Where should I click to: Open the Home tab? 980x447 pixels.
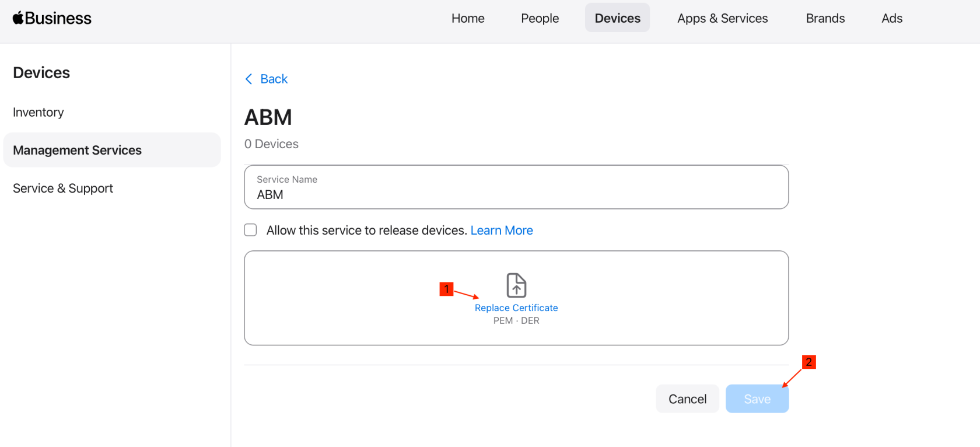(x=468, y=18)
